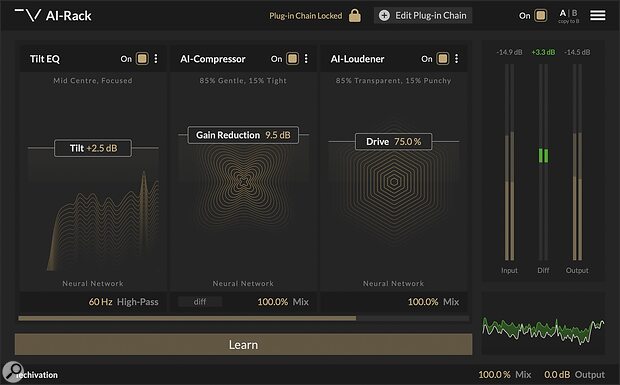Open the hamburger menu at top right
Screen dimensions: 620x385
click(x=597, y=15)
